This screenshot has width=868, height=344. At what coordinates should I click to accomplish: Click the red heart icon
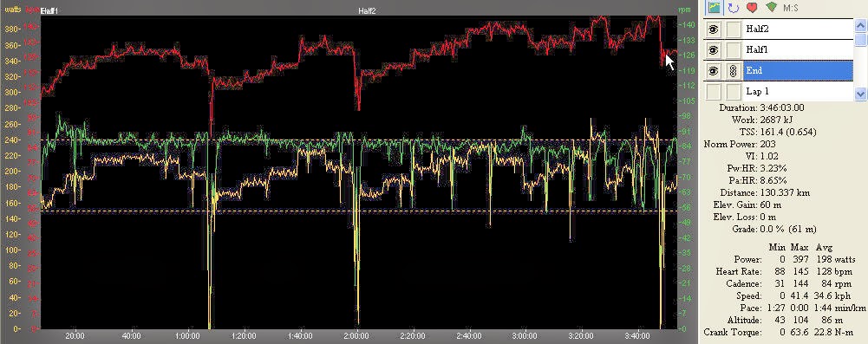click(752, 8)
